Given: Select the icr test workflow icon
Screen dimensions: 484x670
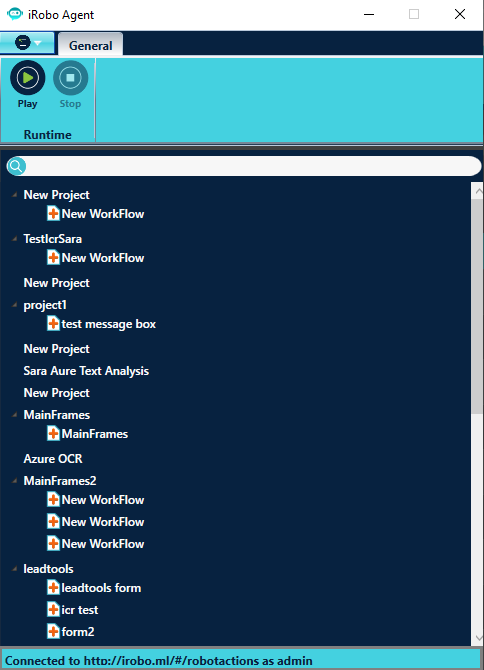Looking at the screenshot, I should (53, 609).
